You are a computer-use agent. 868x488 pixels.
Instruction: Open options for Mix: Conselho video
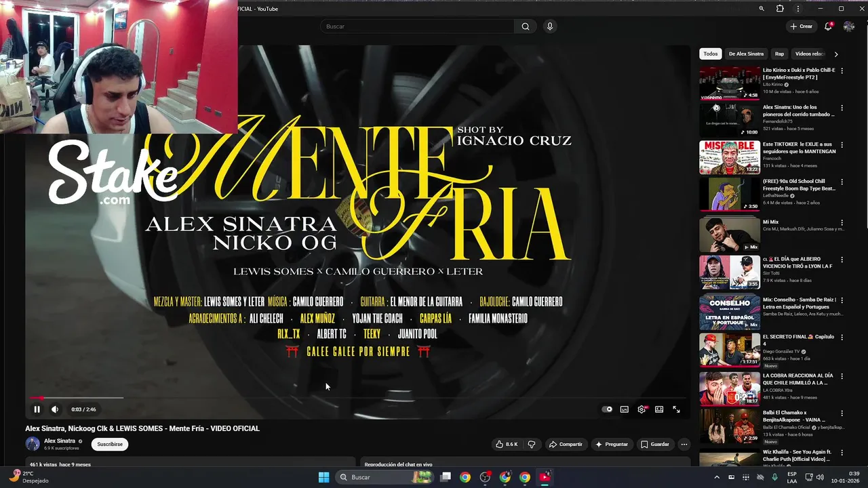point(842,300)
